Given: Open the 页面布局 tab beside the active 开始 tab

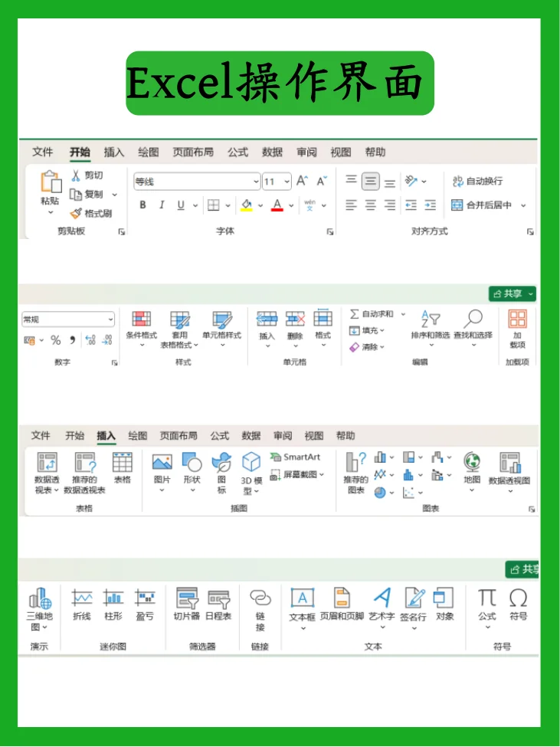Looking at the screenshot, I should point(193,152).
